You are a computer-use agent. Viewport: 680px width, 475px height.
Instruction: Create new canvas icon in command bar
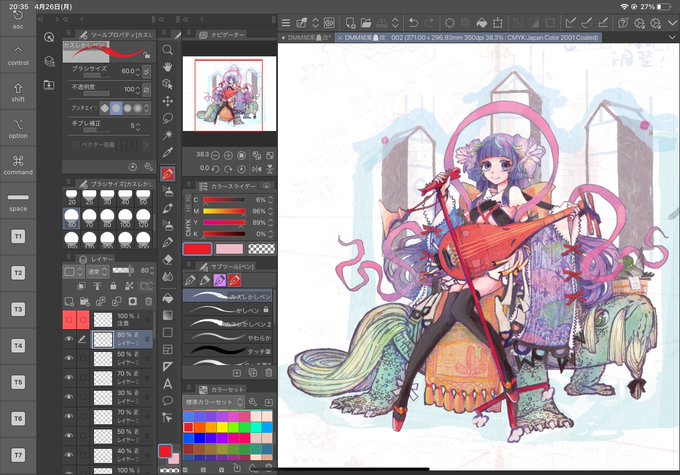(x=350, y=23)
